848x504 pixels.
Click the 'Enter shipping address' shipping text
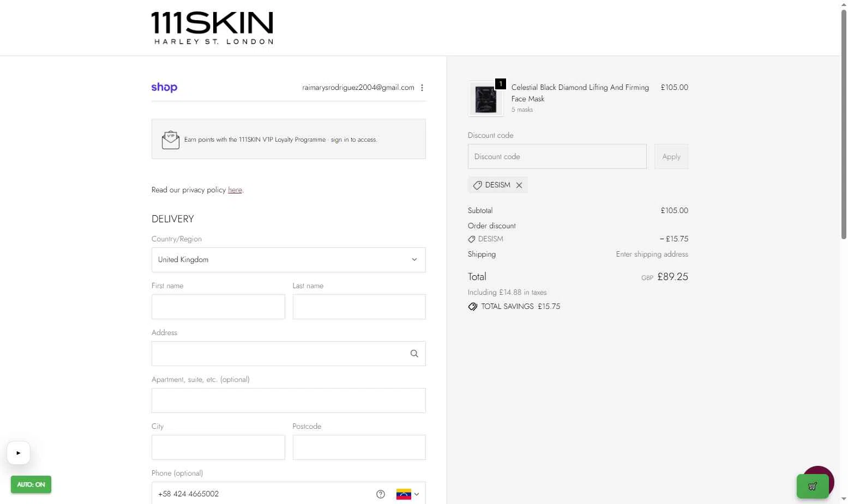coord(652,254)
